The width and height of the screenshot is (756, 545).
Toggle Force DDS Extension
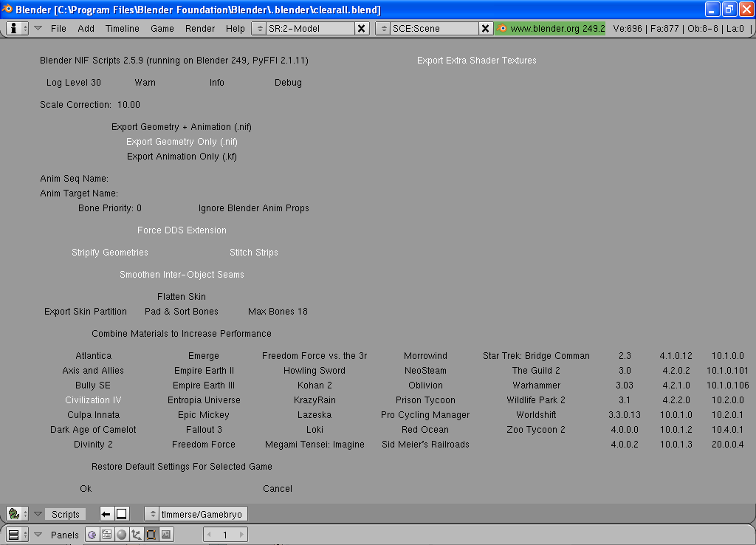coord(182,230)
